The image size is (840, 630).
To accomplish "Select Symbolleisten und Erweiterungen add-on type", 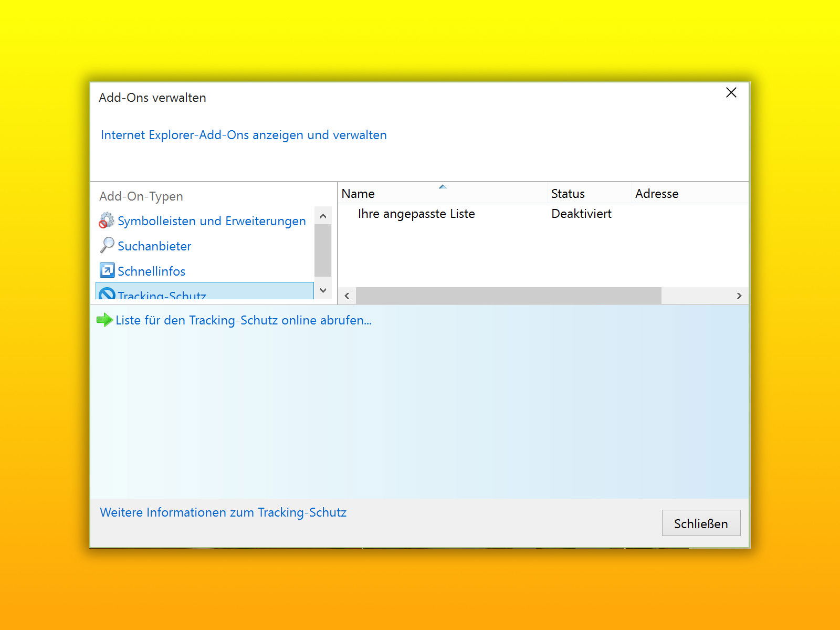I will [212, 221].
